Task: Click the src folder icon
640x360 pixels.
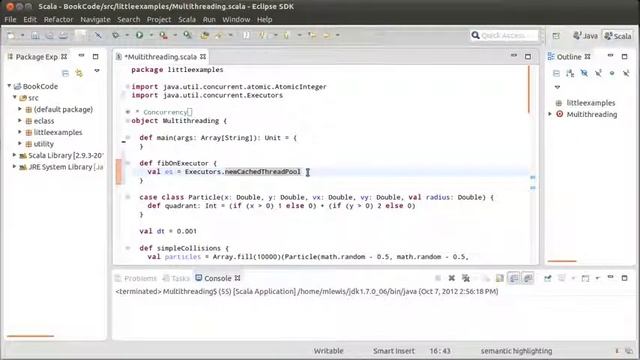Action: pyautogui.click(x=23, y=98)
